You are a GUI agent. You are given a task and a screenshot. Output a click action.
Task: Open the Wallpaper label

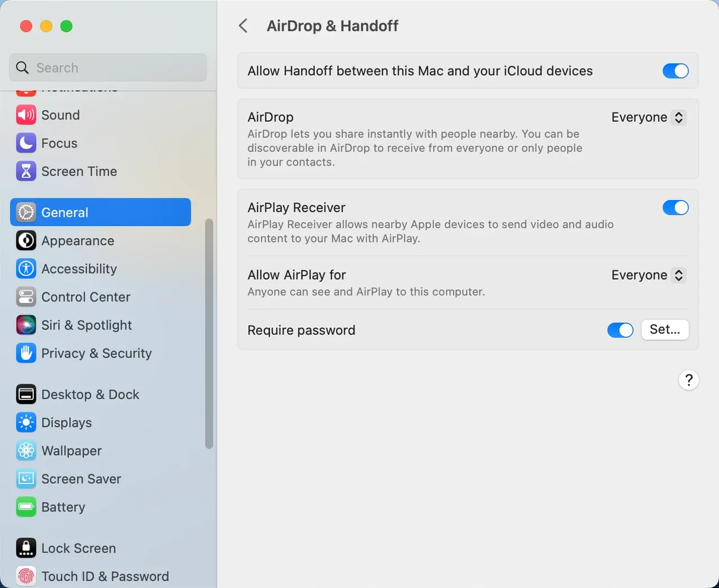click(71, 451)
